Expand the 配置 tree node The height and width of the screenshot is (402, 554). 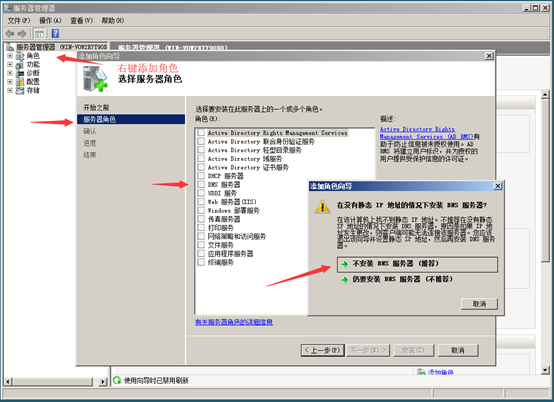pyautogui.click(x=10, y=82)
